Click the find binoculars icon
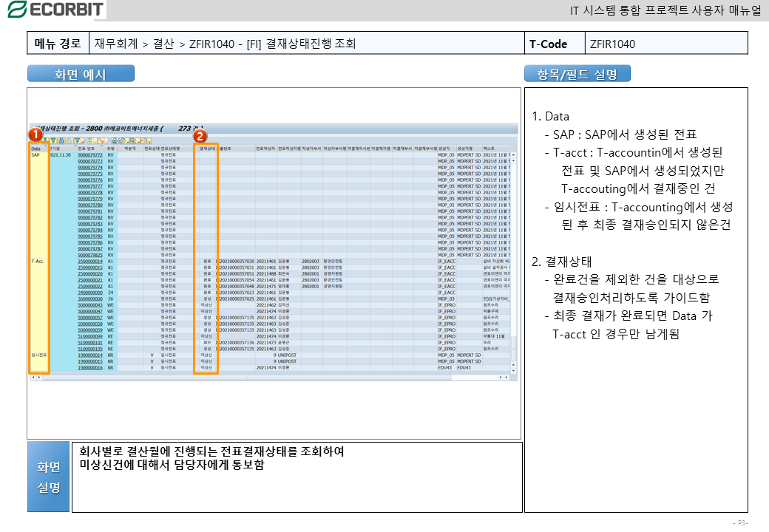769x532 pixels. [x=62, y=140]
